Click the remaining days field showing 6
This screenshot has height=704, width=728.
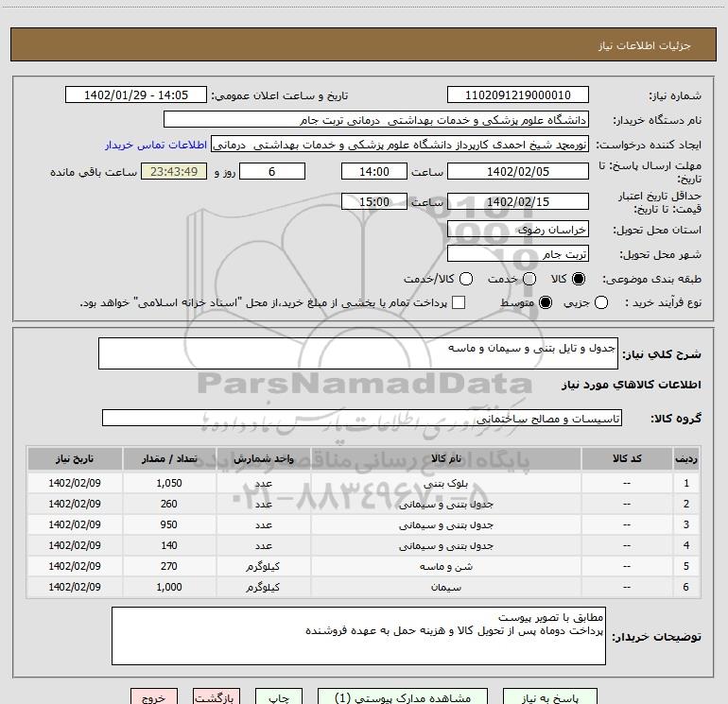pyautogui.click(x=272, y=171)
